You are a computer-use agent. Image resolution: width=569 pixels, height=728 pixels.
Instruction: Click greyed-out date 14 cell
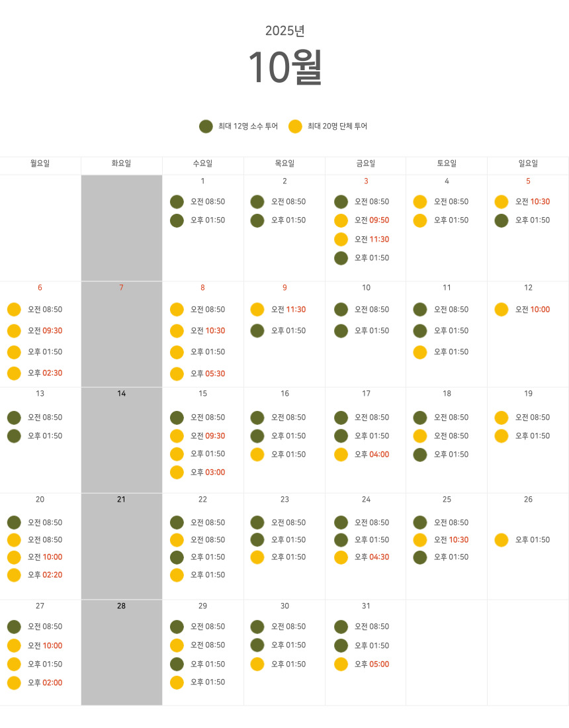[x=122, y=440]
